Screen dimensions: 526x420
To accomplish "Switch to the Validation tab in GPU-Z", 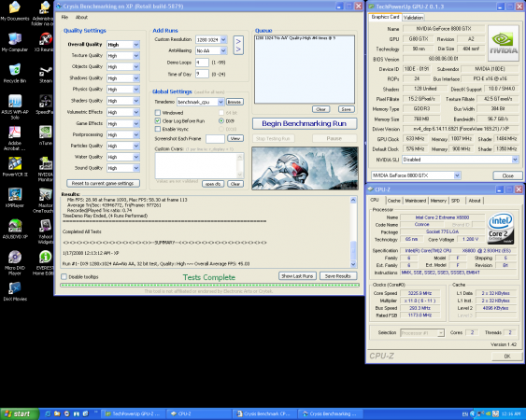I will click(x=413, y=18).
